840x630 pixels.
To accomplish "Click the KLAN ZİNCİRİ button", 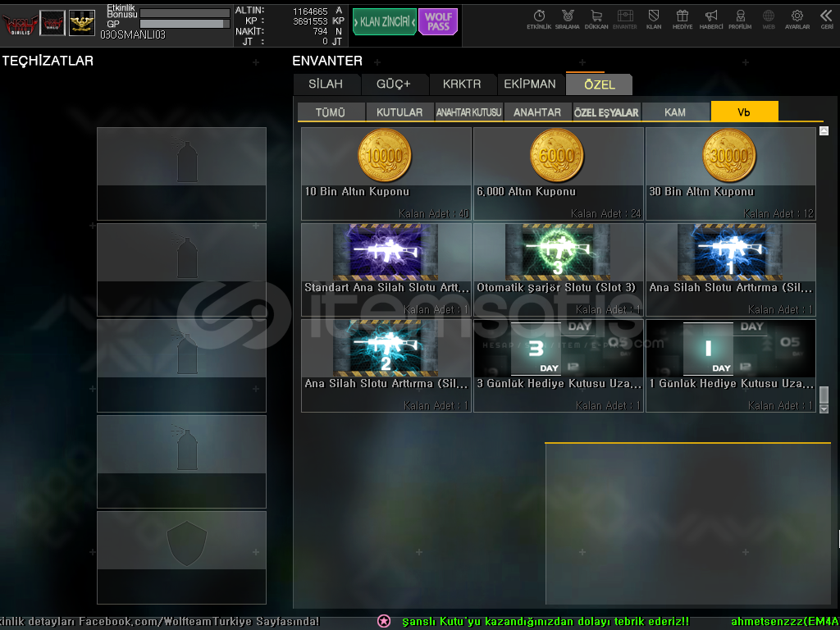I will pyautogui.click(x=385, y=22).
